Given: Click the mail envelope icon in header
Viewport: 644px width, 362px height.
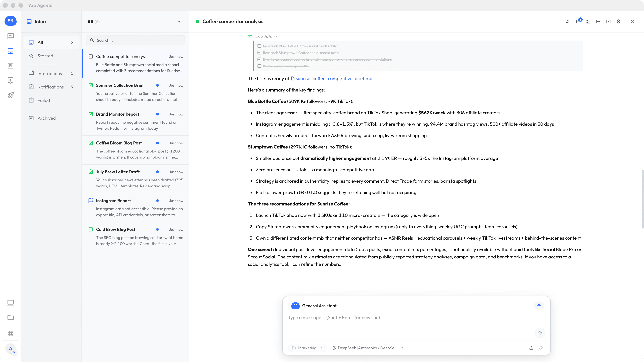Looking at the screenshot, I should [608, 21].
